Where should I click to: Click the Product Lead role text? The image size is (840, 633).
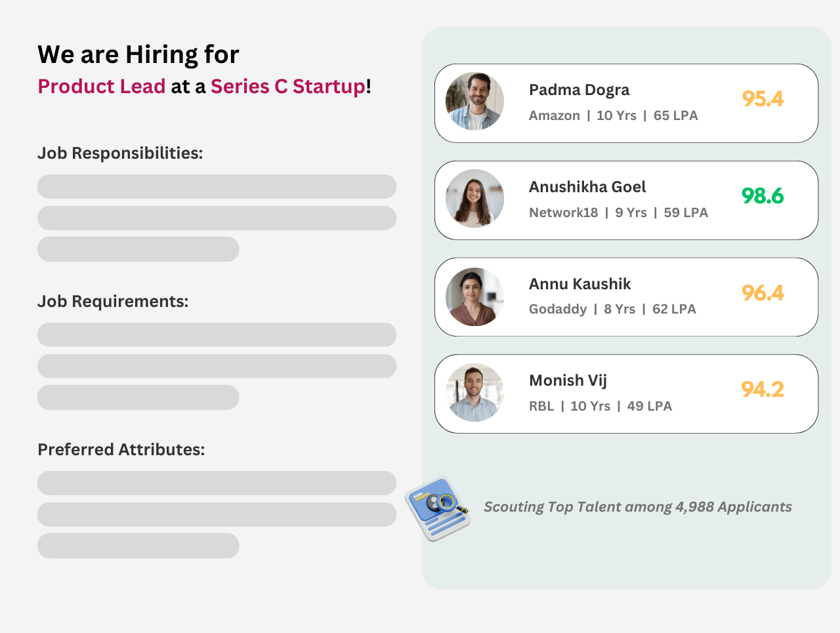point(102,87)
